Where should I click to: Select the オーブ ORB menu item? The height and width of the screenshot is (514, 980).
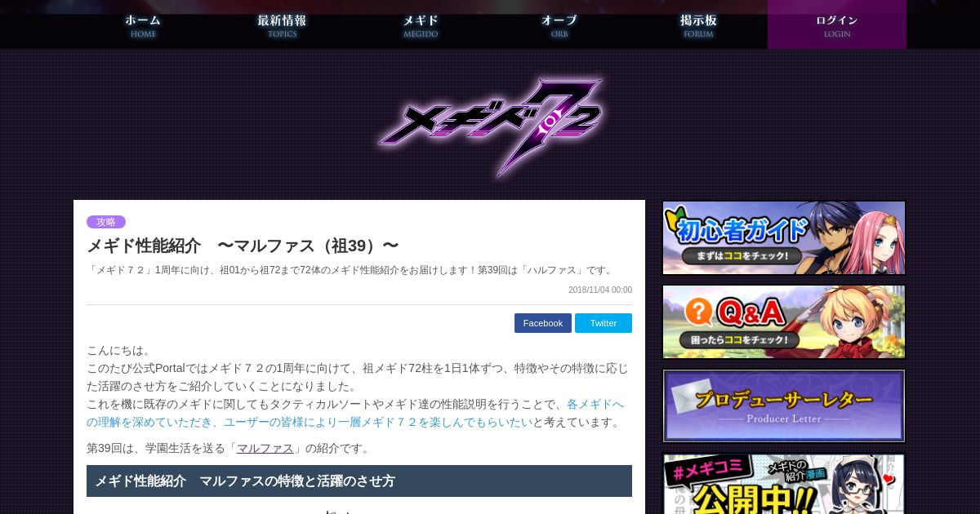pos(559,24)
